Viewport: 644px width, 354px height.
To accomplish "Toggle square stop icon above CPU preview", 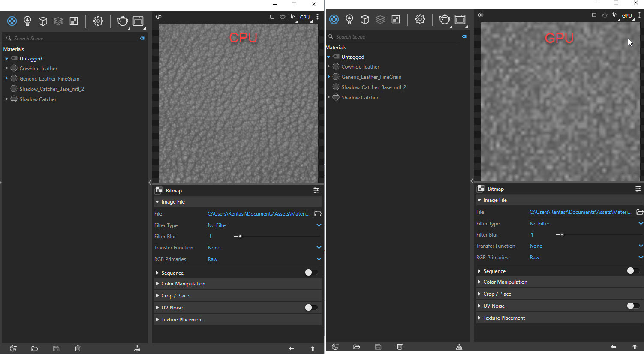I will click(272, 17).
